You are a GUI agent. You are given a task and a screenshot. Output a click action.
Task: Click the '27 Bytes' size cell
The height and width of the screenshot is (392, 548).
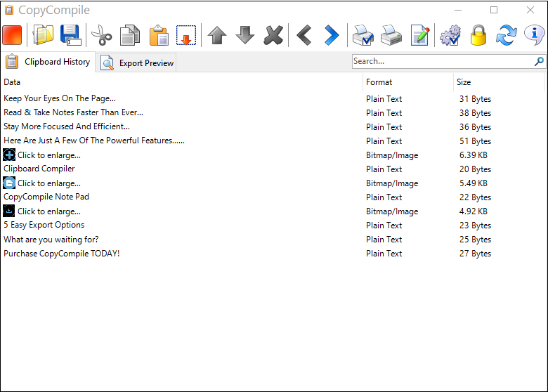pos(475,254)
